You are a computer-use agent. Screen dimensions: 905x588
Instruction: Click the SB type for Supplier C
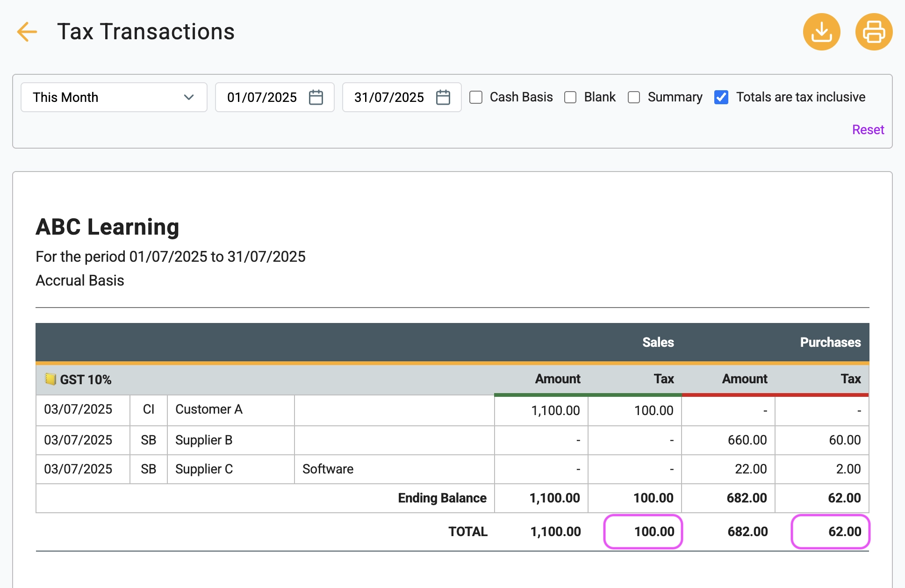[149, 469]
